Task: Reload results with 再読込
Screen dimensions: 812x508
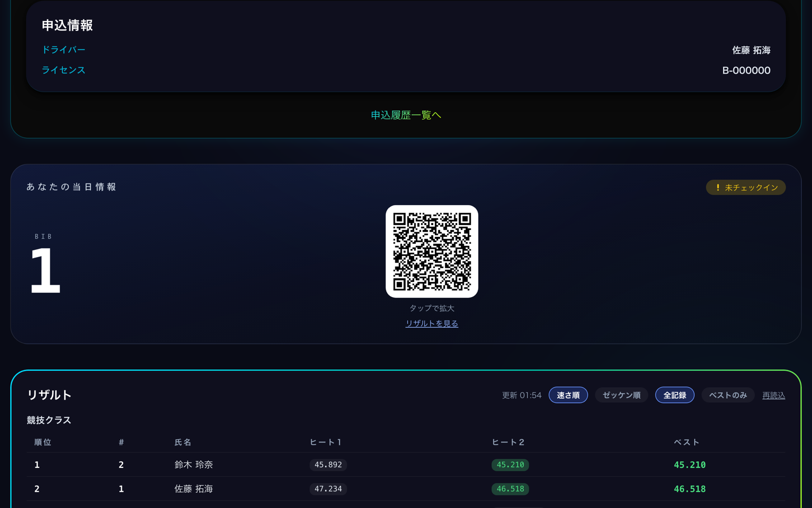Action: [x=774, y=395]
